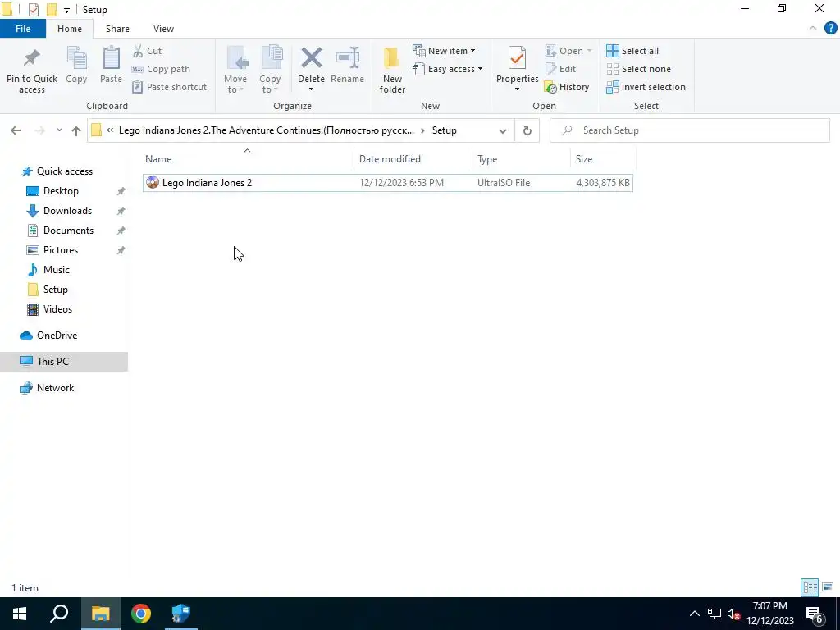Click the Copy ribbon button
This screenshot has width=840, height=630.
(76, 66)
